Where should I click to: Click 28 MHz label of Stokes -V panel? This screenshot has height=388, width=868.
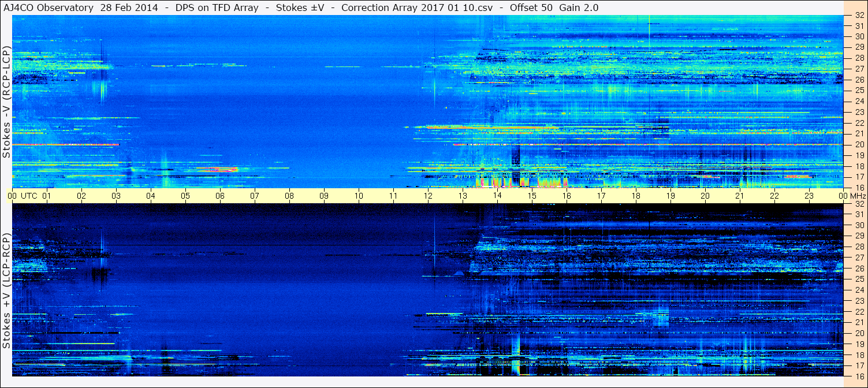click(860, 58)
